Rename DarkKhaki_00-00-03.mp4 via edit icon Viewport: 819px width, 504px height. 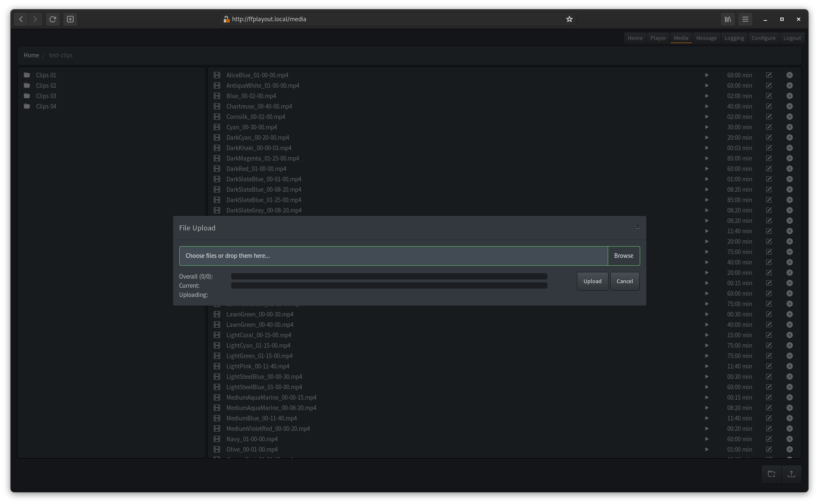click(x=769, y=148)
